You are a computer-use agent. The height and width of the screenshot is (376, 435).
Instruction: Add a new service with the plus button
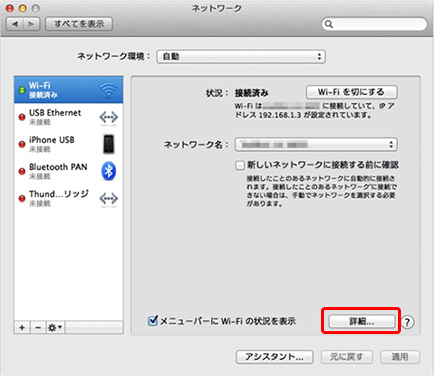(22, 328)
